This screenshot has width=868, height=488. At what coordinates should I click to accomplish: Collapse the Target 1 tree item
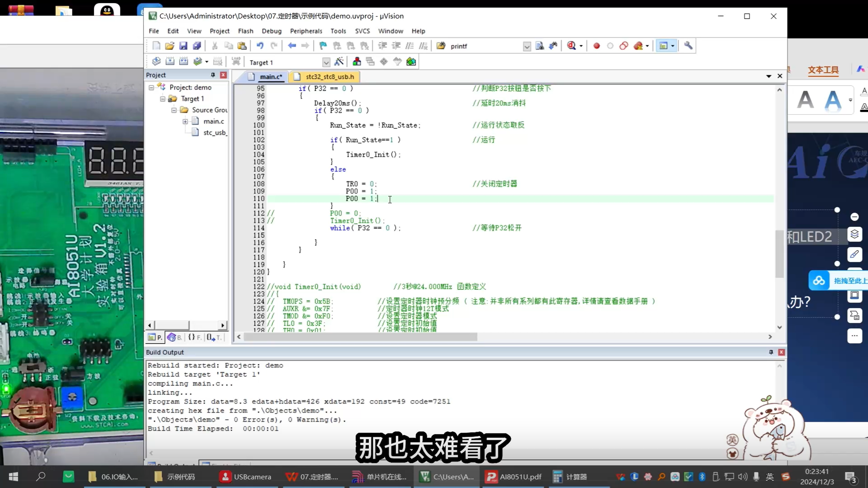point(163,99)
